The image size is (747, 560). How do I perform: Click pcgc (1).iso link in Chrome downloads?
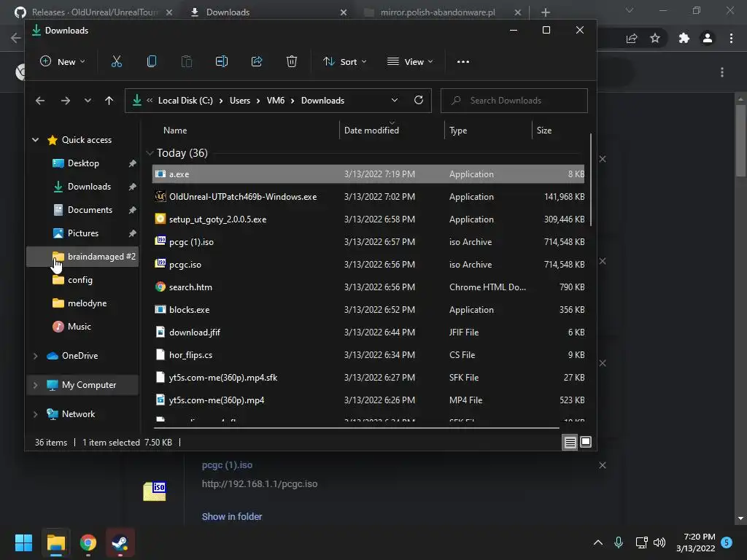point(227,464)
